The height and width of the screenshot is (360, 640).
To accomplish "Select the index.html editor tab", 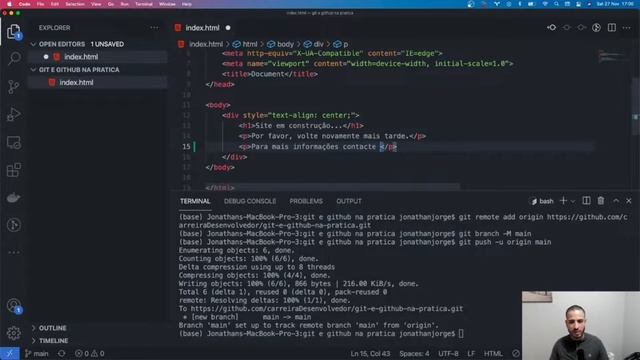I will [202, 28].
